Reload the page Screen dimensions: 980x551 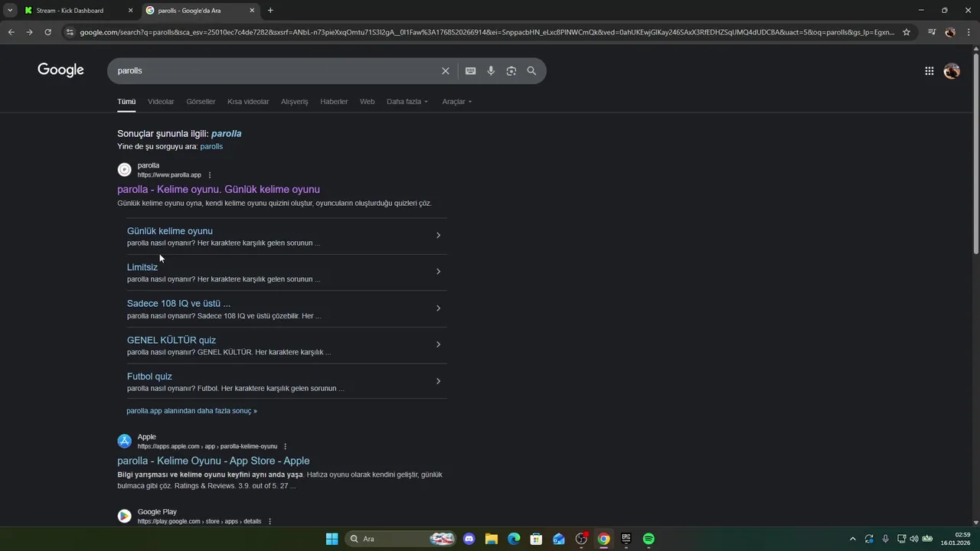pyautogui.click(x=47, y=32)
